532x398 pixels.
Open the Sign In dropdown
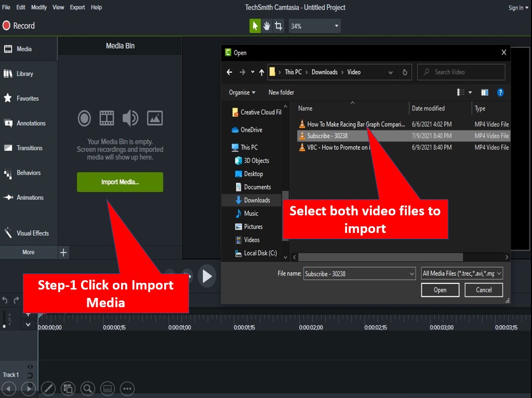pyautogui.click(x=518, y=8)
